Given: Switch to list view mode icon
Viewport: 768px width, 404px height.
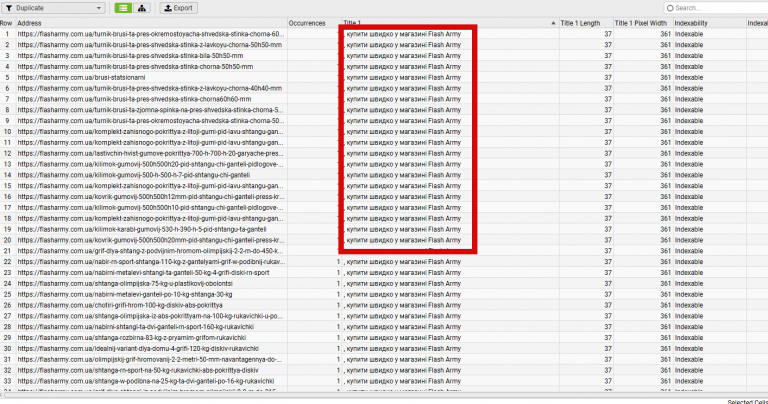Looking at the screenshot, I should pos(123,8).
